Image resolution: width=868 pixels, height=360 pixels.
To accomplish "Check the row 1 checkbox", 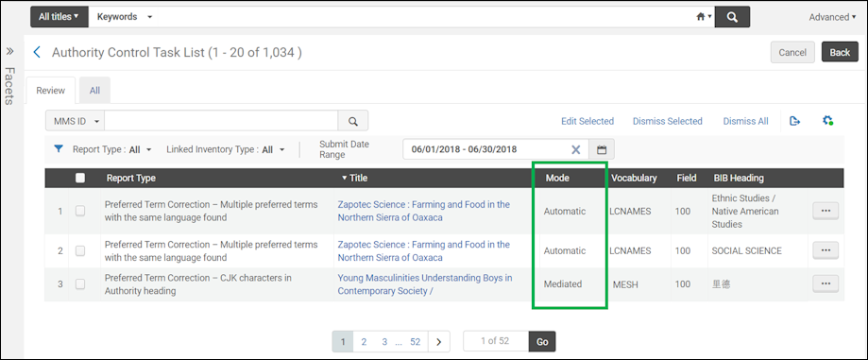I will tap(80, 211).
